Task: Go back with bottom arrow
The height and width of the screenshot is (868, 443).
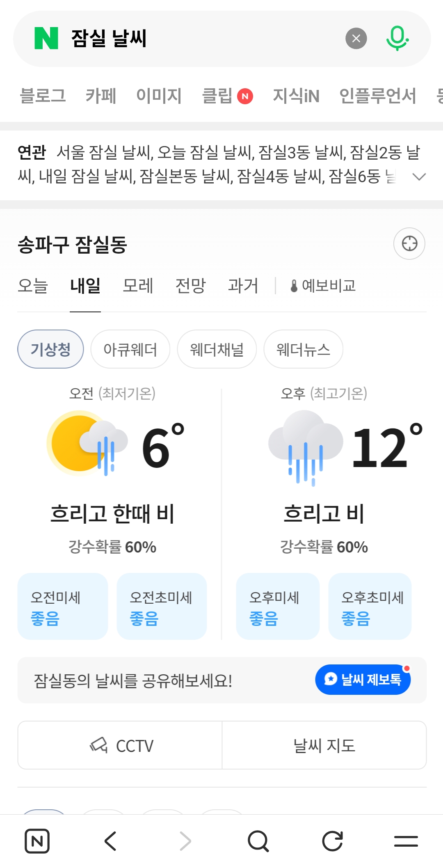Action: click(111, 841)
